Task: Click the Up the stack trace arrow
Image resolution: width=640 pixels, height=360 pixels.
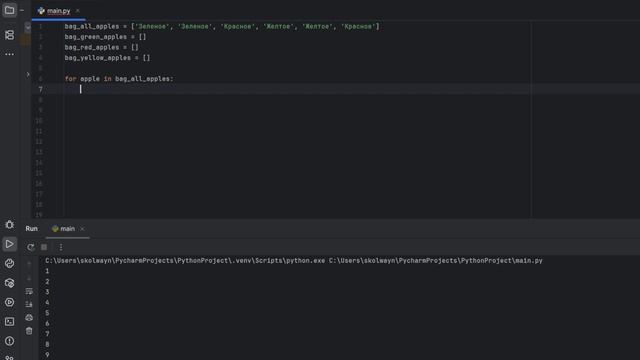Action: coord(29,264)
